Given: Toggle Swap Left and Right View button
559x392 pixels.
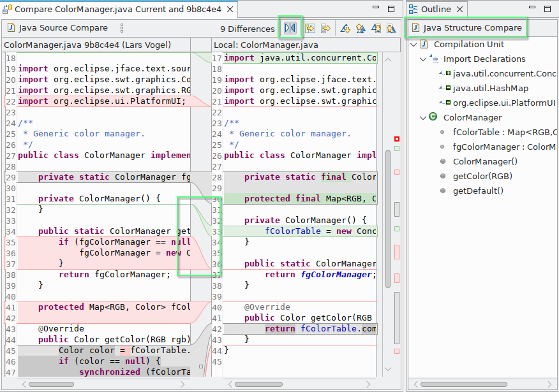Looking at the screenshot, I should click(290, 27).
